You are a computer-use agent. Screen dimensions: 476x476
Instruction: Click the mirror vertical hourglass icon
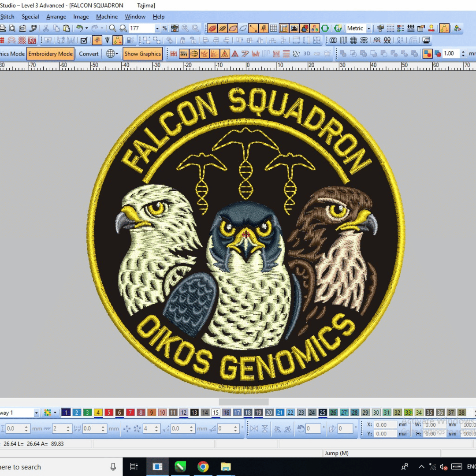265,429
